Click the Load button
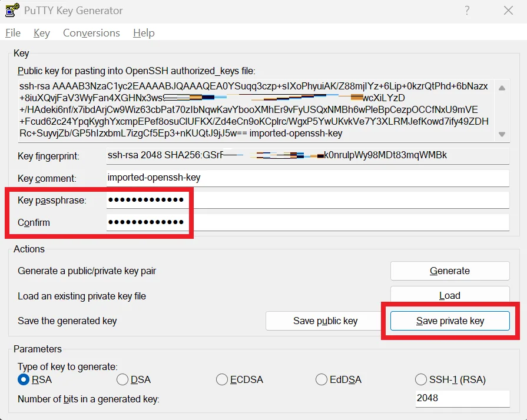The image size is (527, 420). point(450,295)
